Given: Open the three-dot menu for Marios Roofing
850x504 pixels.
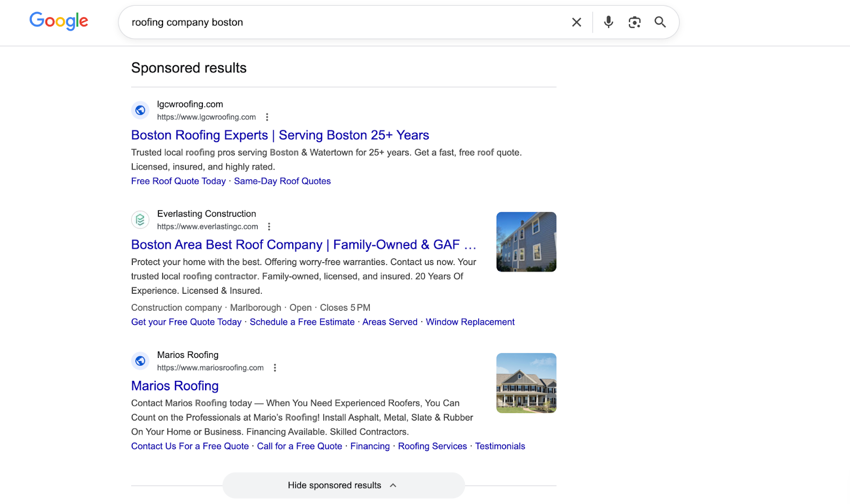Looking at the screenshot, I should coord(275,367).
